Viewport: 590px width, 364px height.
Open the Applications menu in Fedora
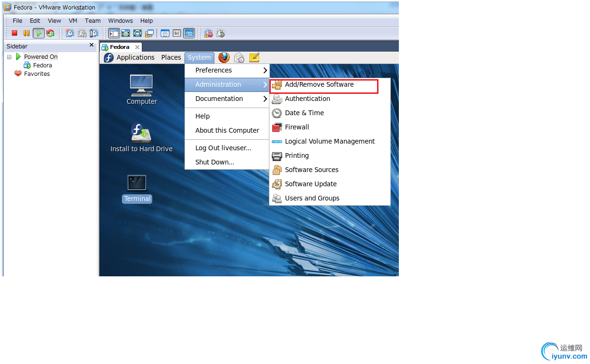136,57
